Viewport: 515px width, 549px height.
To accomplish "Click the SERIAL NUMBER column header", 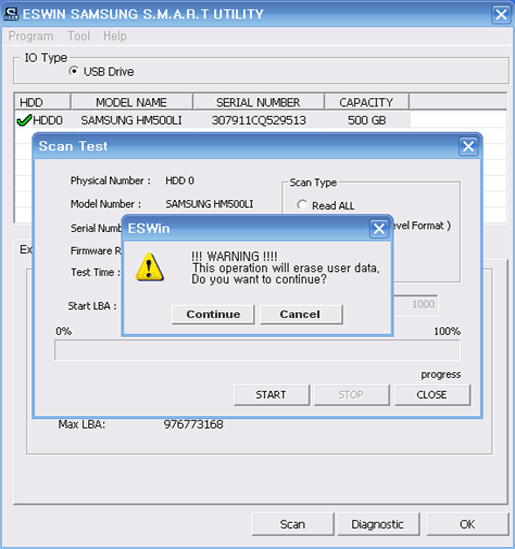I will pos(258,102).
